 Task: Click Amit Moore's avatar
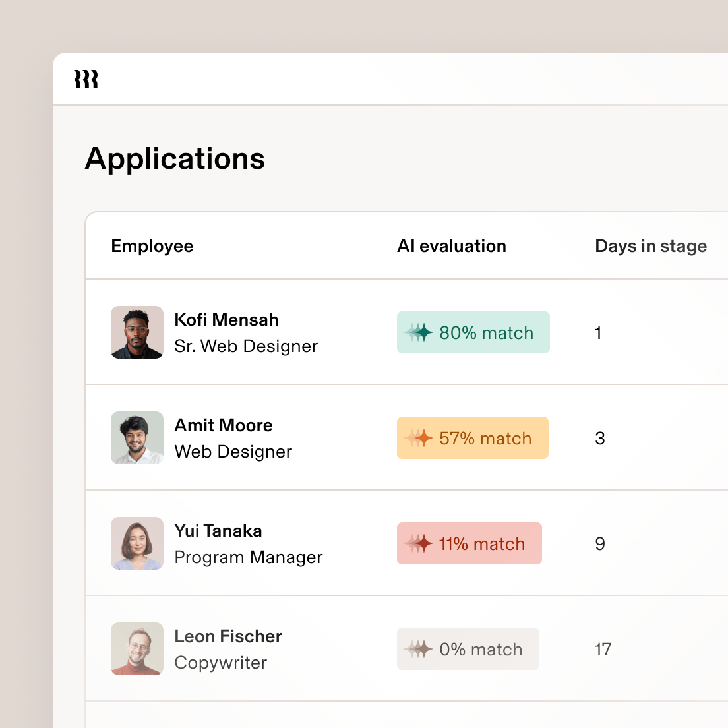coord(136,438)
